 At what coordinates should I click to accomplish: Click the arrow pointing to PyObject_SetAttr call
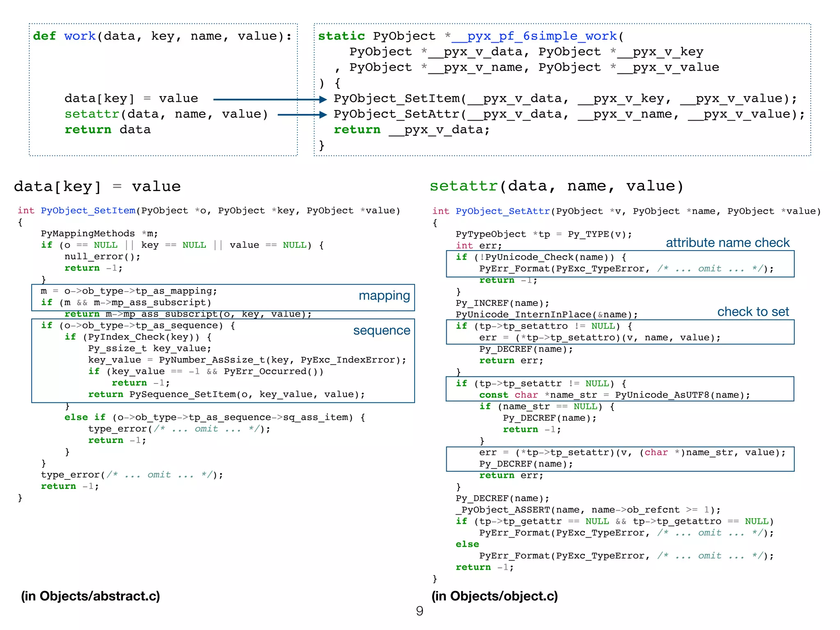301,115
